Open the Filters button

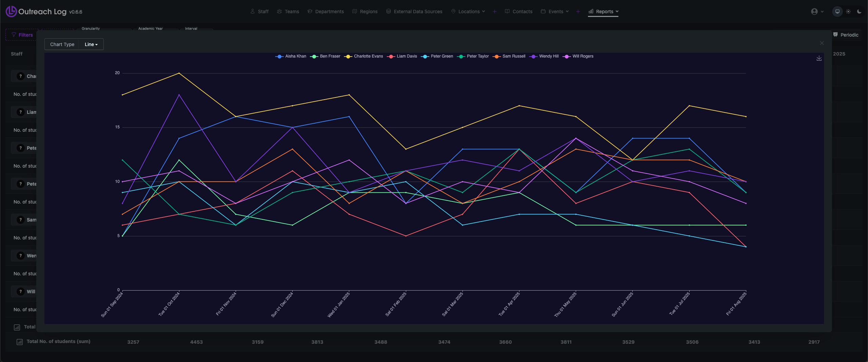(x=22, y=35)
